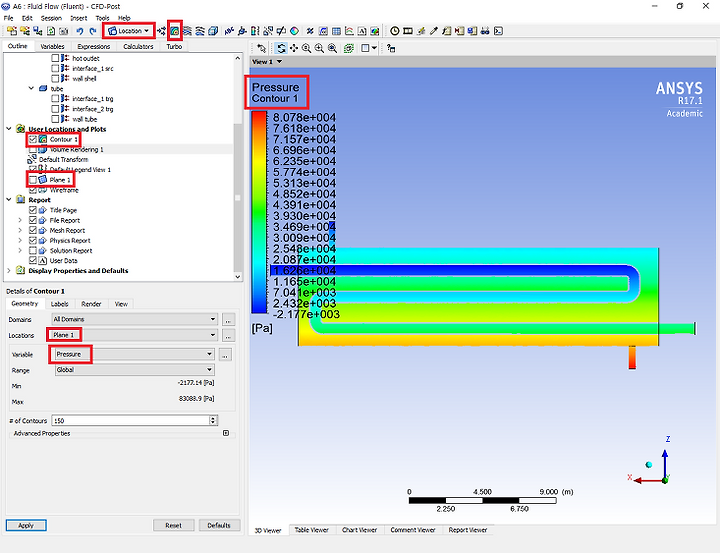Switch to the Expressions tab
The image size is (720, 553).
pos(94,46)
